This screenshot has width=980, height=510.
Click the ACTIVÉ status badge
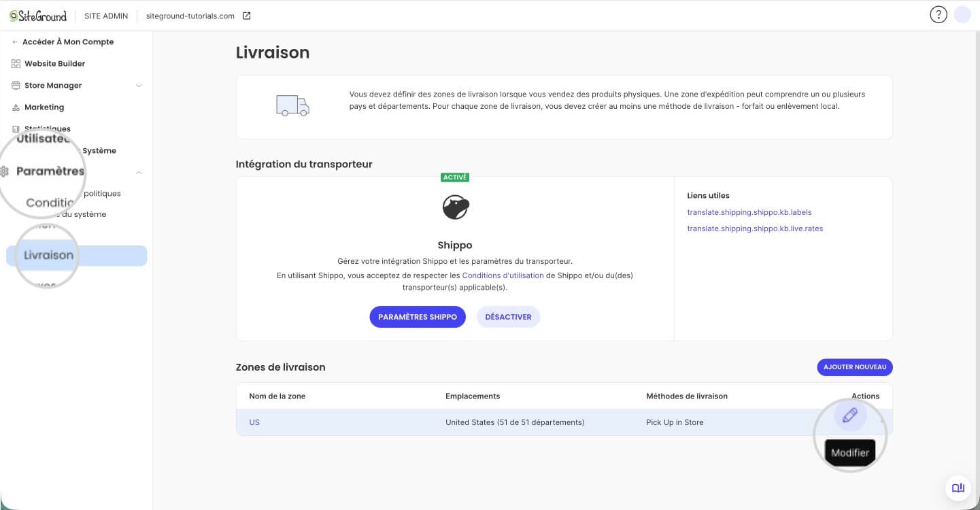(455, 177)
